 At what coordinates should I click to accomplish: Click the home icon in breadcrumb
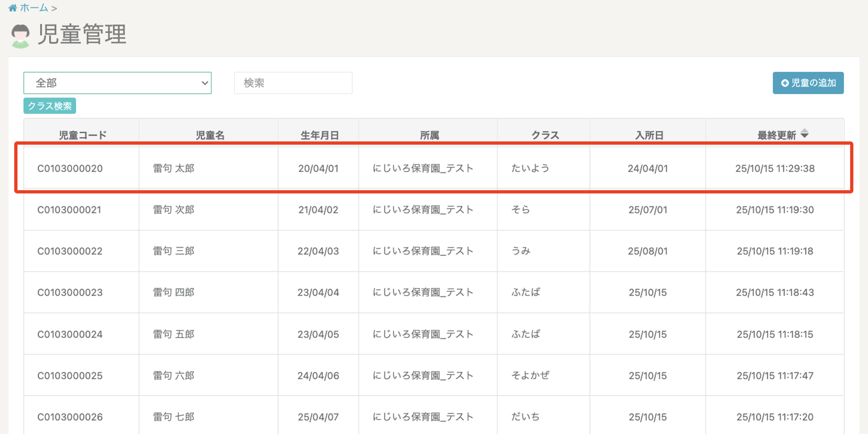13,8
